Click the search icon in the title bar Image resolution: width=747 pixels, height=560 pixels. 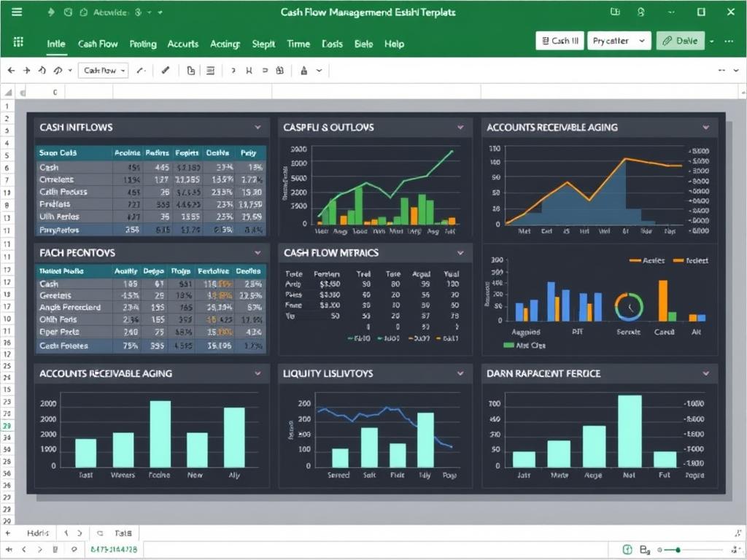click(x=641, y=12)
